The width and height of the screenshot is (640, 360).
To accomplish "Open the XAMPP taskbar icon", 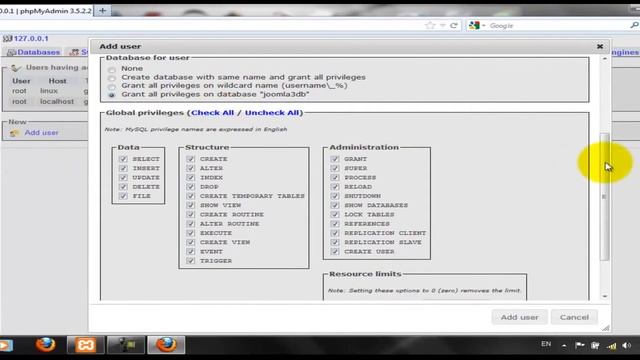I will coord(85,345).
